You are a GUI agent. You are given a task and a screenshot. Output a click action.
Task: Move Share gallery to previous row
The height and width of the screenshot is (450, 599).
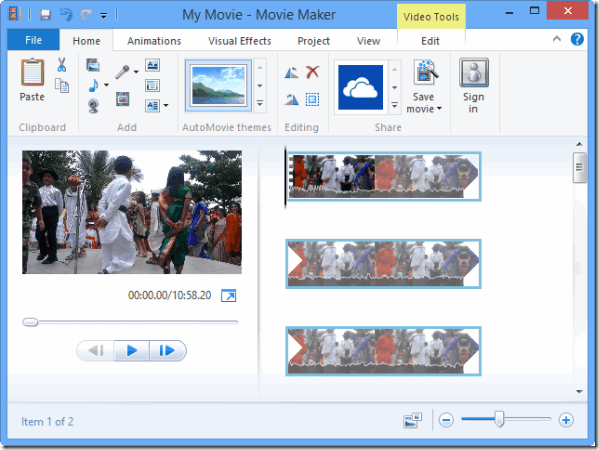coord(395,70)
